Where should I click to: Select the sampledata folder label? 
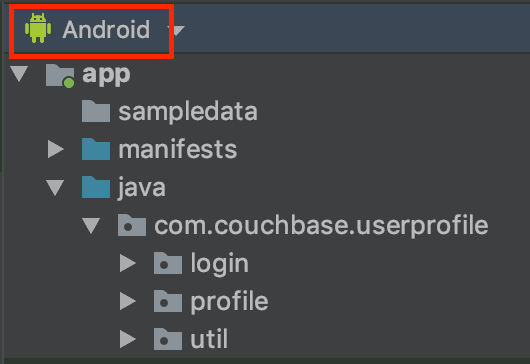188,112
